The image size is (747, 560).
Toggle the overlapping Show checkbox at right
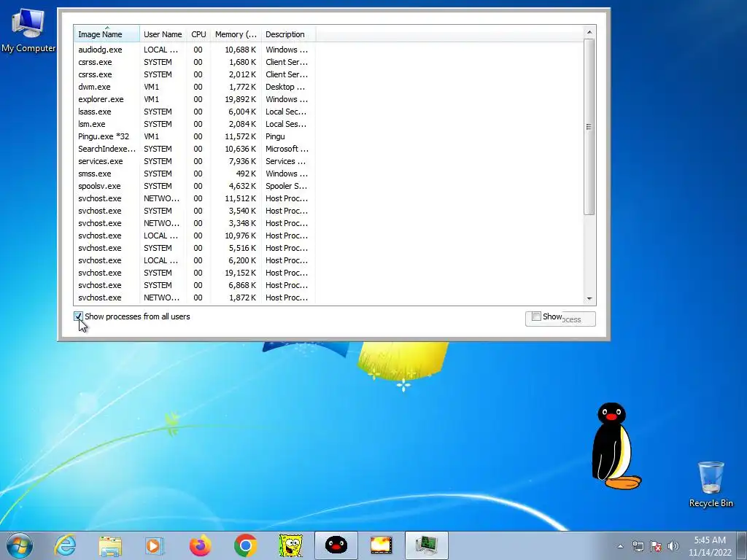tap(536, 316)
